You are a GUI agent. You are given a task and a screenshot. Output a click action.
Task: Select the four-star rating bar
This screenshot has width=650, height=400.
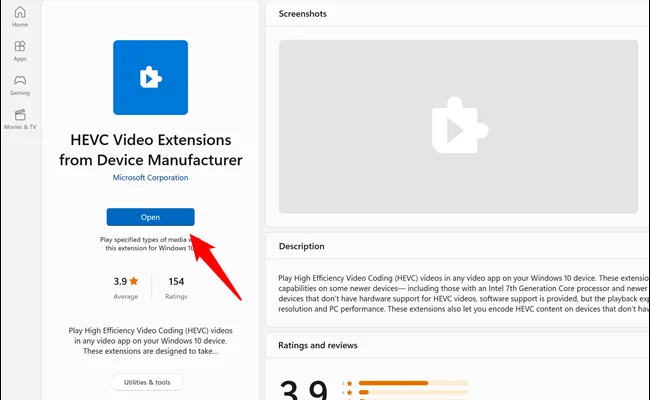pos(413,392)
